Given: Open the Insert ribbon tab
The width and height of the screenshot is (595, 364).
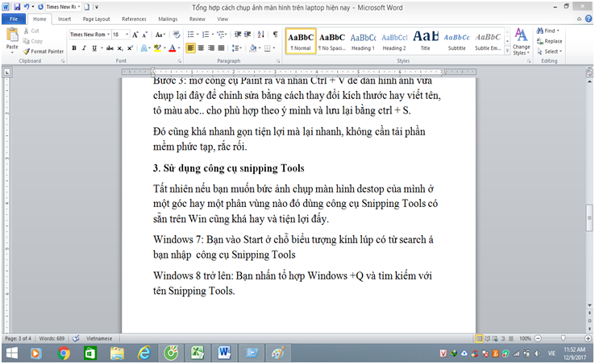Looking at the screenshot, I should click(64, 18).
